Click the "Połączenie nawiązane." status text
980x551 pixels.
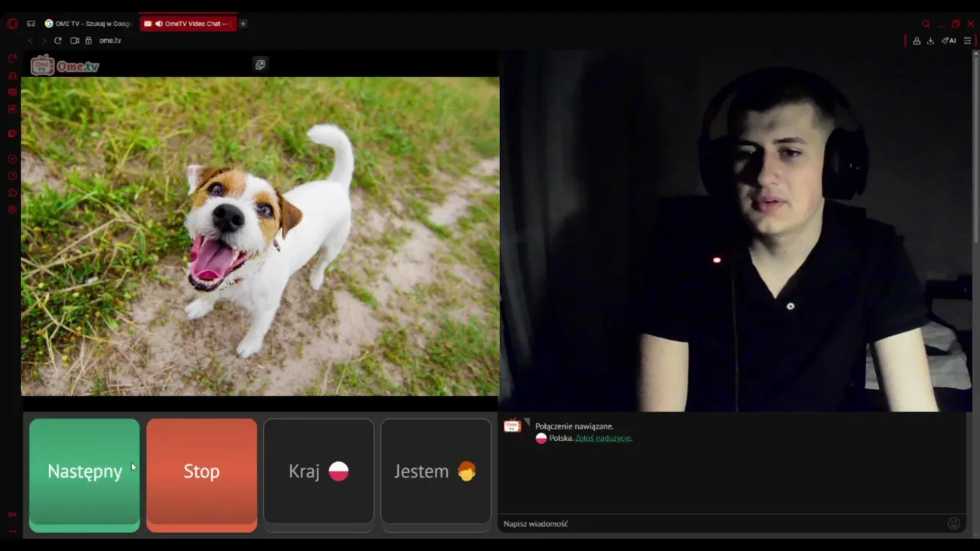point(574,426)
